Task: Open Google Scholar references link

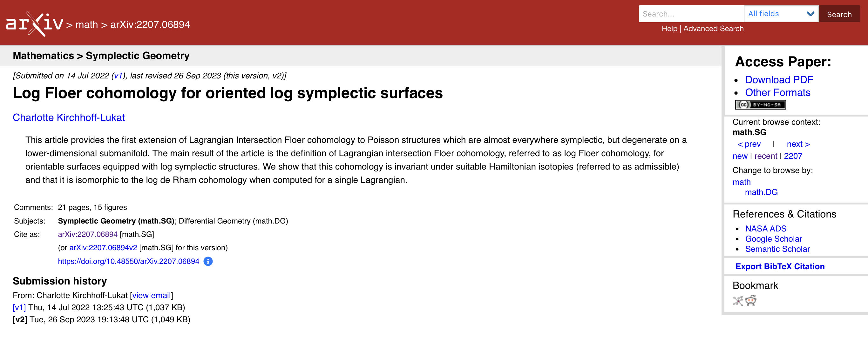Action: coord(773,239)
